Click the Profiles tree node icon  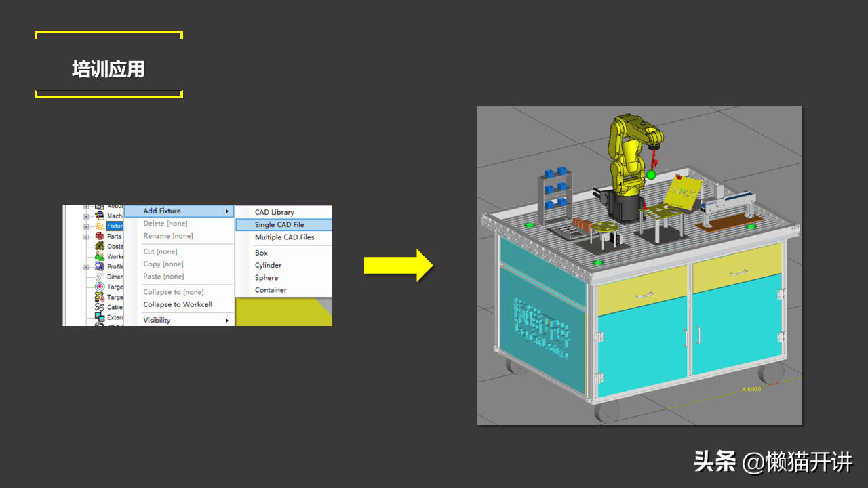coord(100,267)
